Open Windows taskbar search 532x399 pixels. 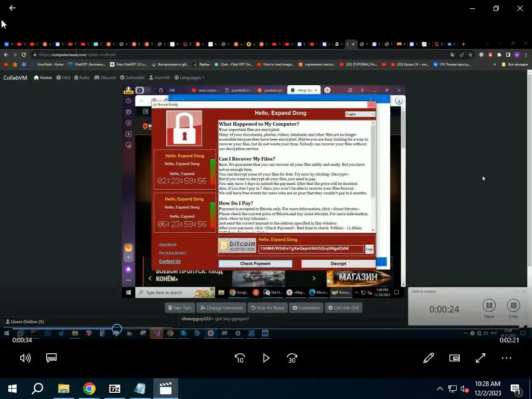[37, 389]
